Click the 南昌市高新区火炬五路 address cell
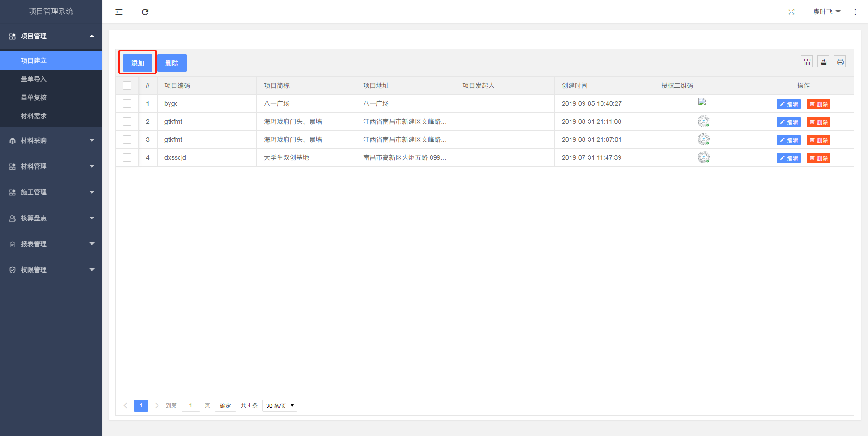 pos(405,157)
